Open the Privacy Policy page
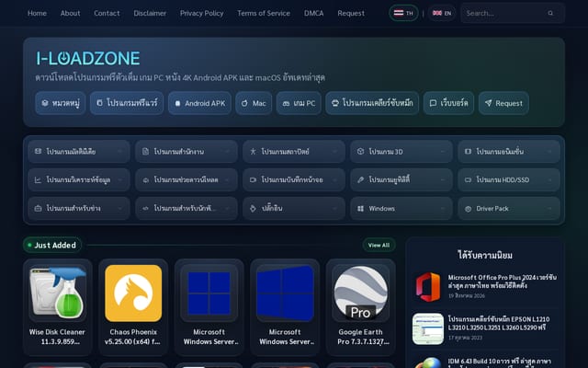Screen dimensions: 588x368 [201, 13]
